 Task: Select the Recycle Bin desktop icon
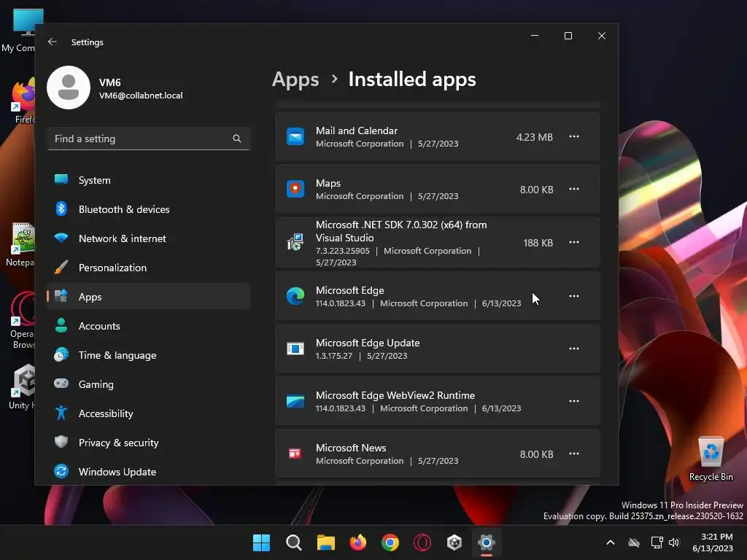pyautogui.click(x=711, y=459)
